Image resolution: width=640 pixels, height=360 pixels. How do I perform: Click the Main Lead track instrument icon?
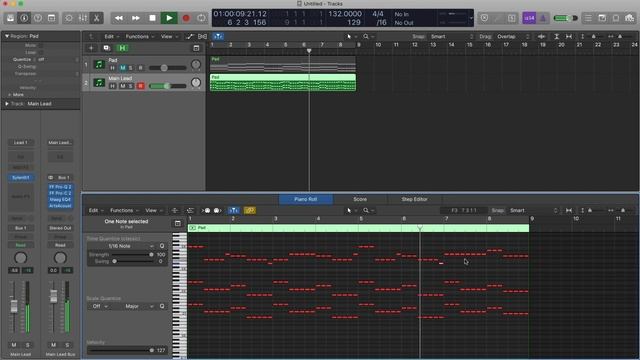click(99, 82)
